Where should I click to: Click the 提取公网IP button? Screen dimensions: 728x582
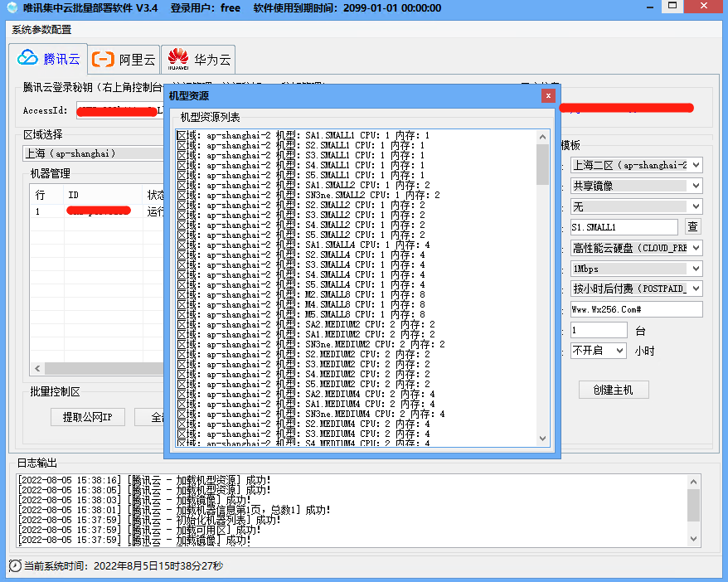(87, 417)
